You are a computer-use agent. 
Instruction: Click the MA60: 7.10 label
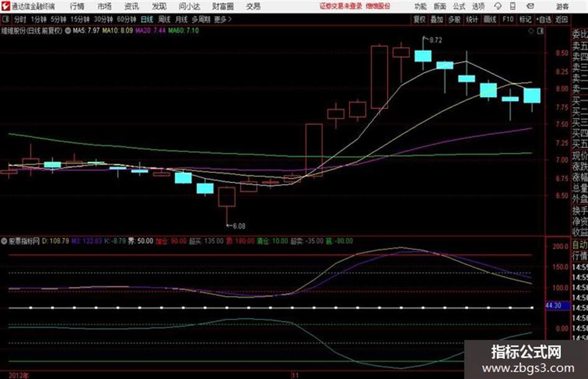[x=184, y=30]
